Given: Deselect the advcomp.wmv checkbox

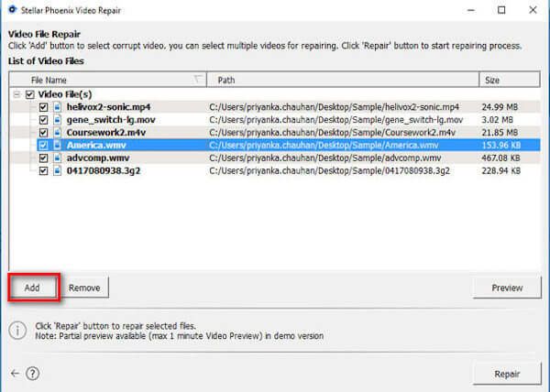Looking at the screenshot, I should tap(43, 158).
